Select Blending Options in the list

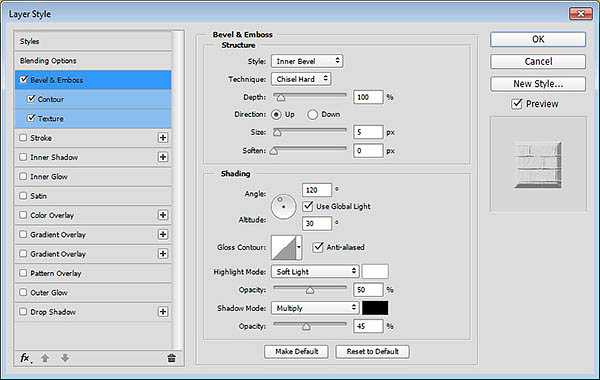93,60
